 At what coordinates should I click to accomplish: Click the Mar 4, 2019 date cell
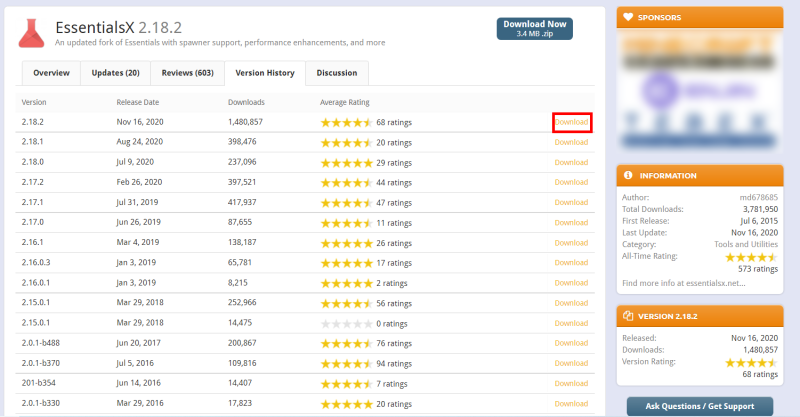[138, 242]
